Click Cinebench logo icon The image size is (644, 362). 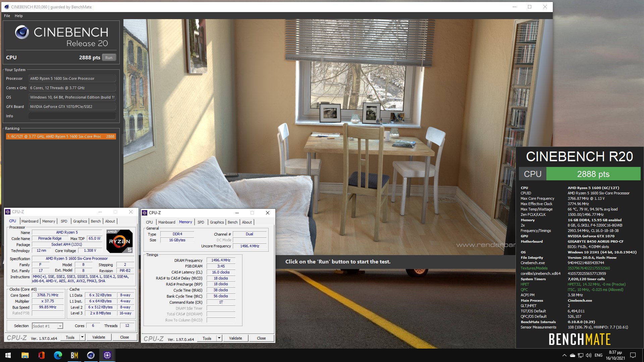click(x=22, y=32)
